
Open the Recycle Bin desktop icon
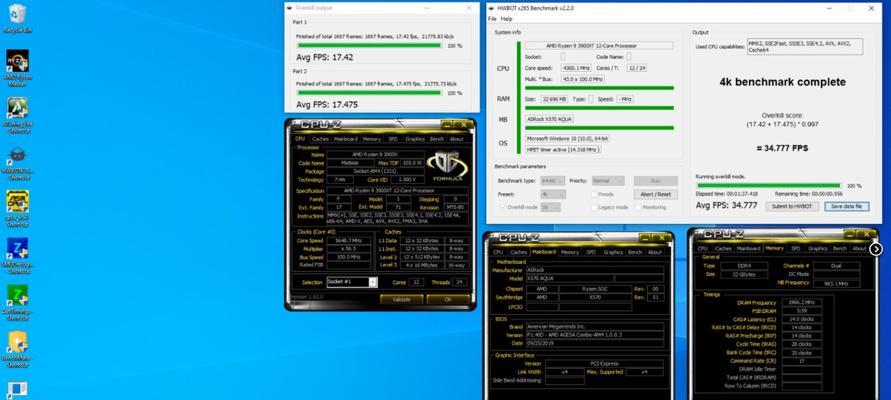point(17,18)
